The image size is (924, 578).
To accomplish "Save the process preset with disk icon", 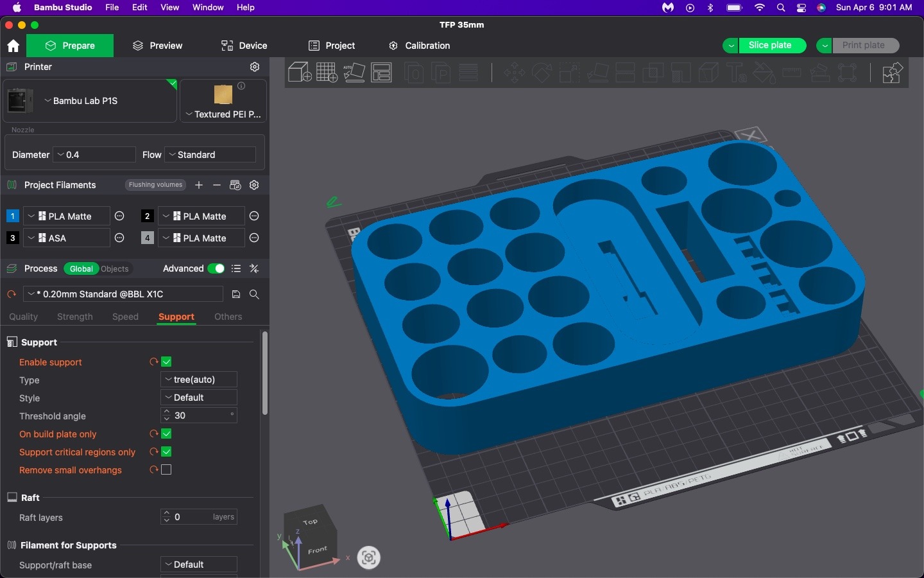I will coord(236,294).
